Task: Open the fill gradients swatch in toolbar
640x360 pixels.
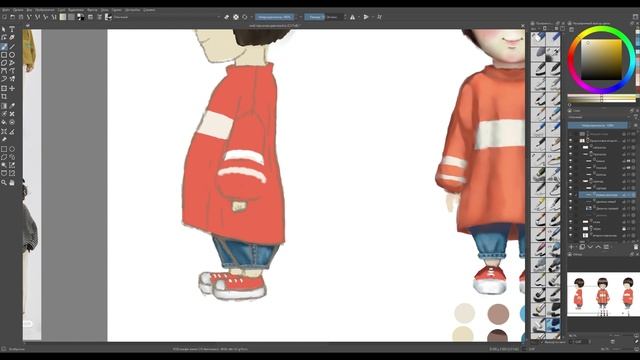Action: coord(63,17)
